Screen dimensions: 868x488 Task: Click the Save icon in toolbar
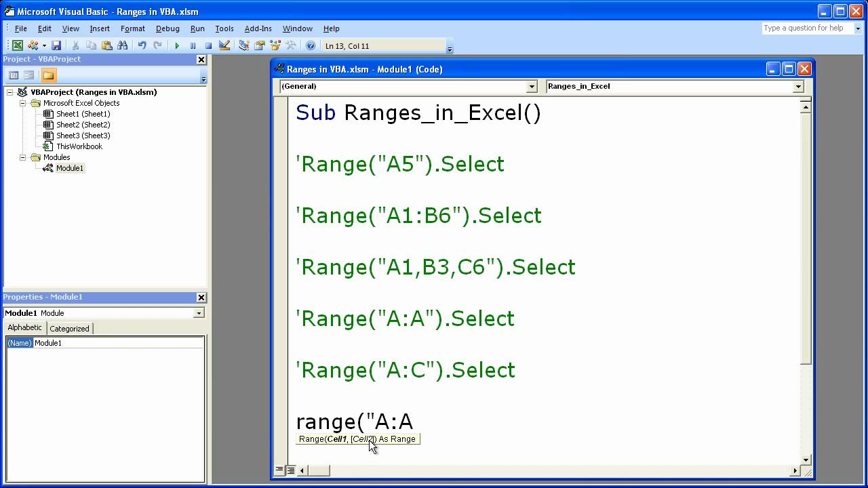coord(56,45)
